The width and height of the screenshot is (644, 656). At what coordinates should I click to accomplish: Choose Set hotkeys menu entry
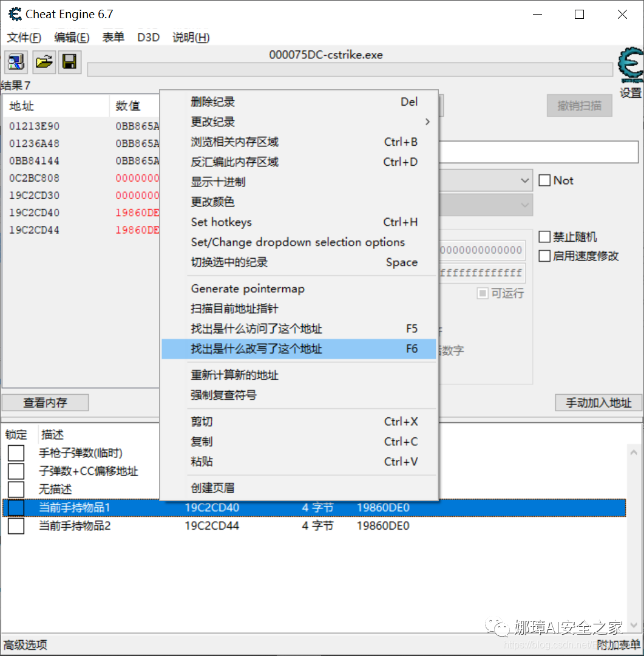click(299, 222)
